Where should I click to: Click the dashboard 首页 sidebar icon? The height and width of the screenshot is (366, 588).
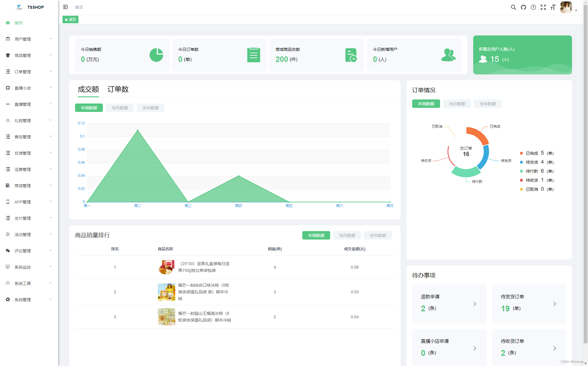pyautogui.click(x=8, y=23)
